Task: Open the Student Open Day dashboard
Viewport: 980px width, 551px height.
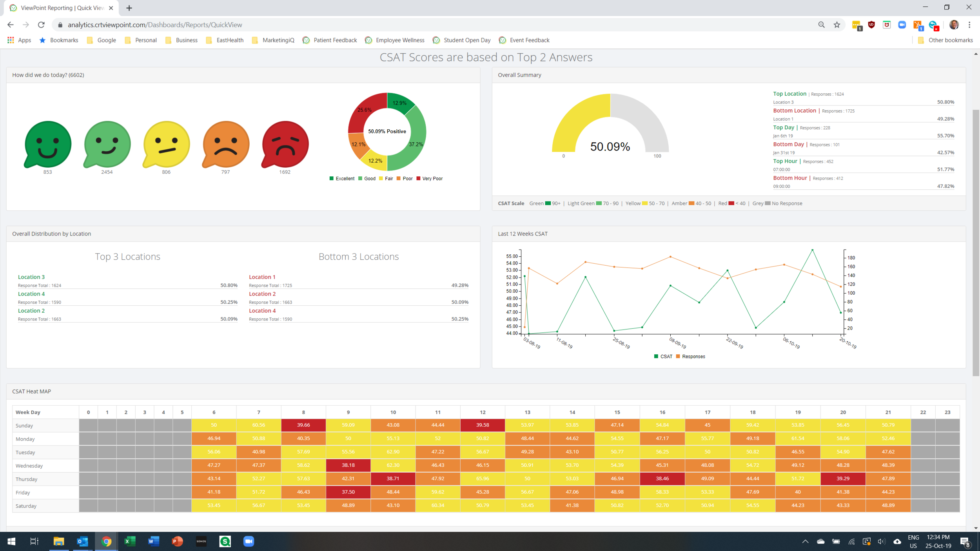Action: (466, 40)
